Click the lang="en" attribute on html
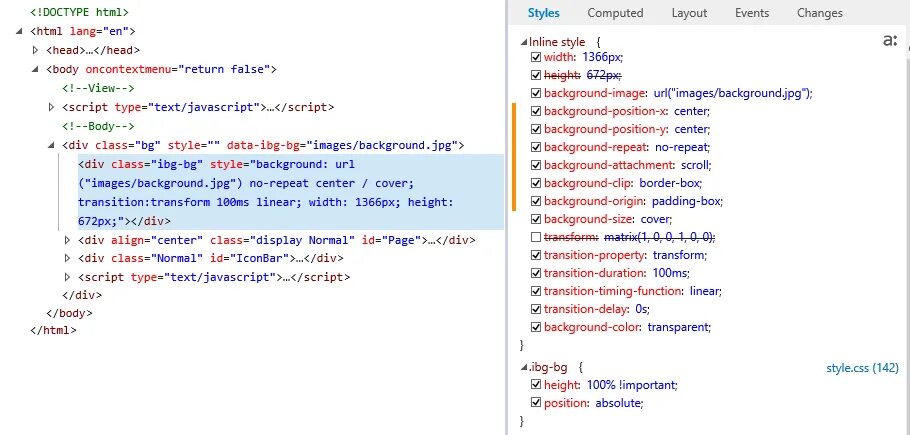Image resolution: width=910 pixels, height=435 pixels. (100, 31)
